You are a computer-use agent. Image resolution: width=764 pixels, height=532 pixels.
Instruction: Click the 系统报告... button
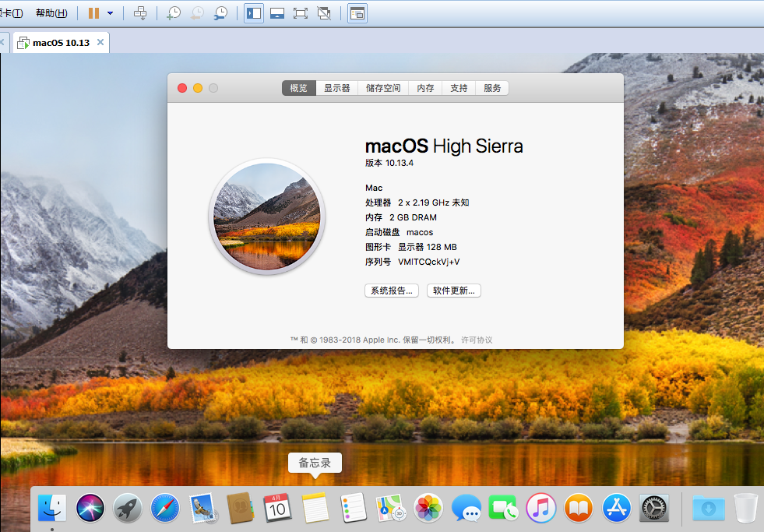(x=392, y=291)
